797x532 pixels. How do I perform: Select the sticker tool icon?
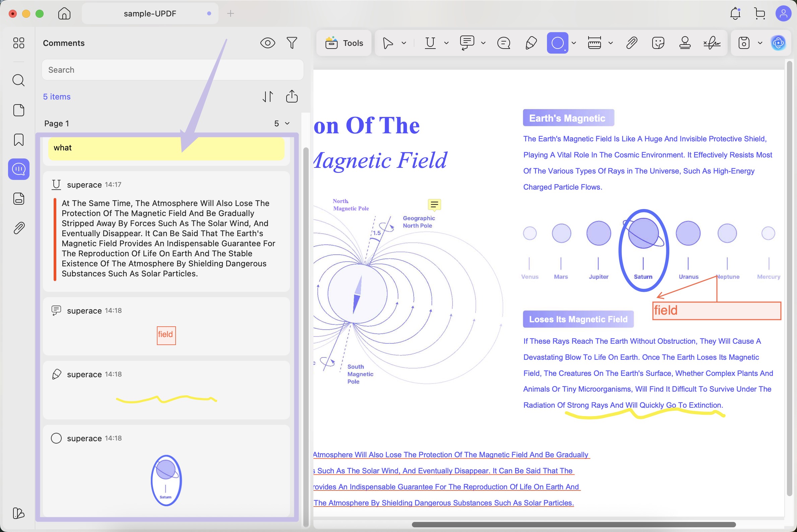point(658,43)
